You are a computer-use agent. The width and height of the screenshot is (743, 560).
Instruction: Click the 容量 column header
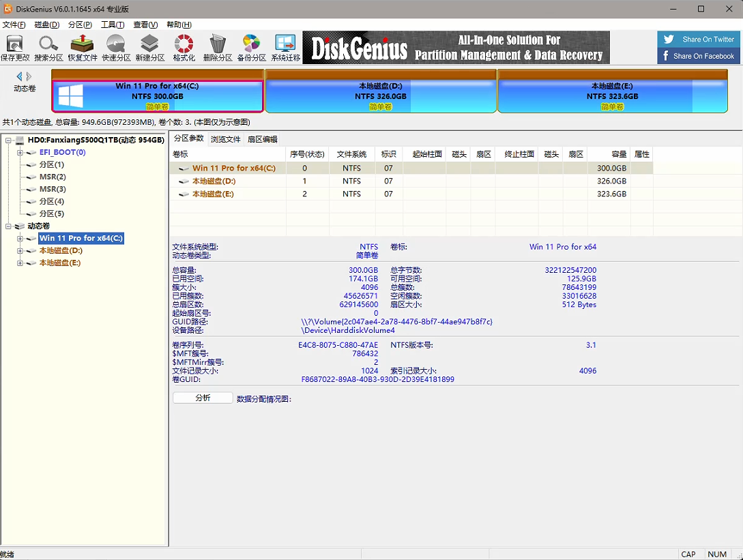tap(610, 154)
